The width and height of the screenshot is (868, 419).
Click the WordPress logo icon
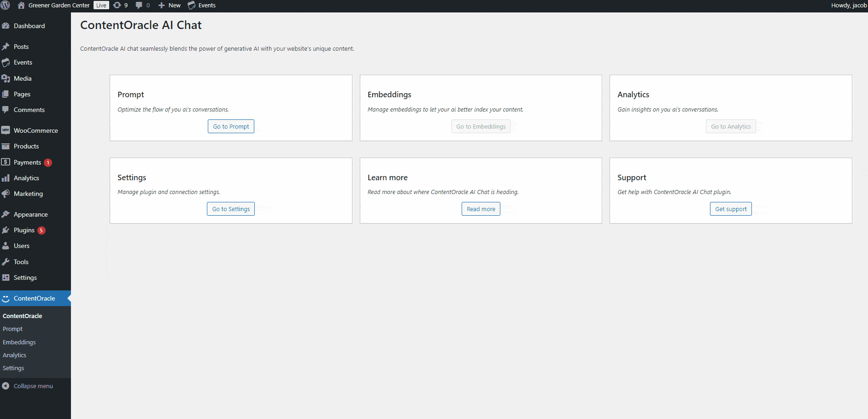coord(6,6)
